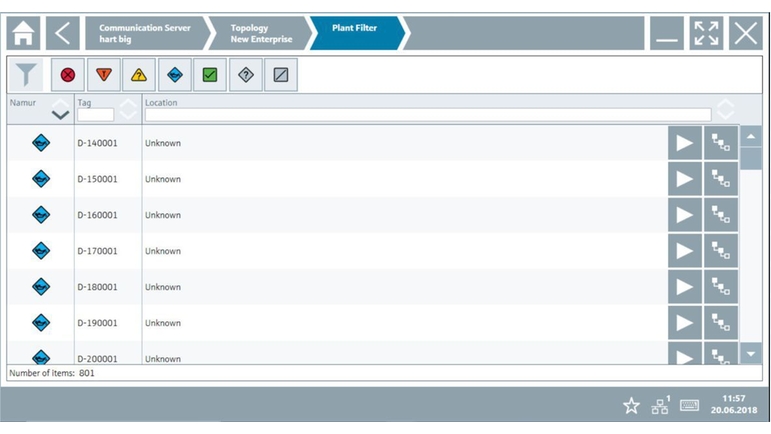Click the device list scrollbar thumb
Screen dimensions: 771x434
pyautogui.click(x=751, y=158)
